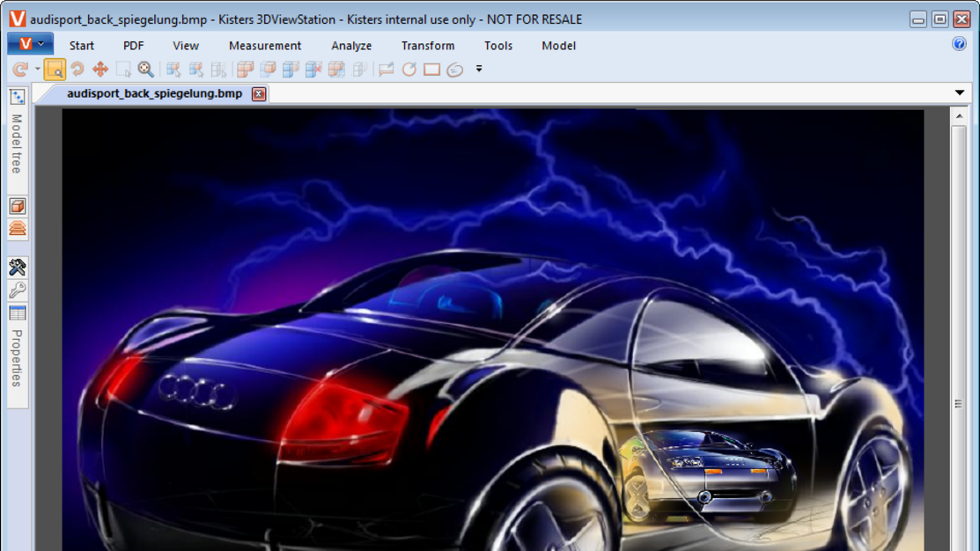
Task: Expand the quick access toolbar overflow arrow
Action: click(x=479, y=69)
